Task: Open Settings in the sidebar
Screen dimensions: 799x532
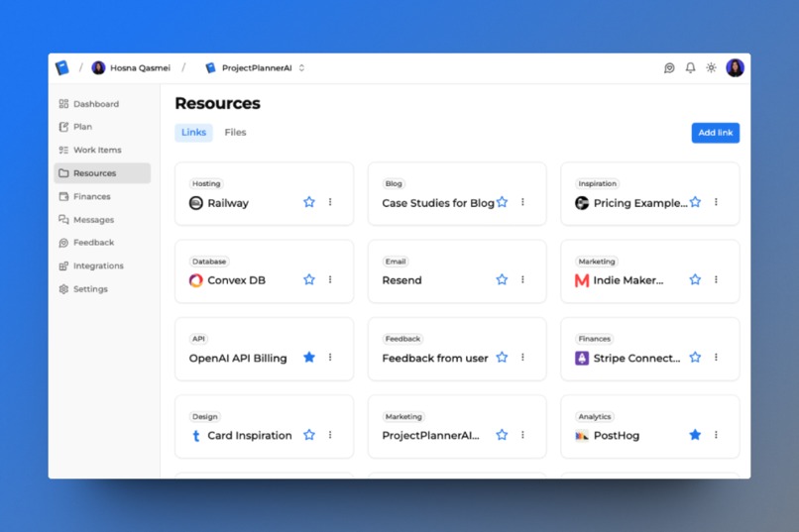Action: [102, 288]
